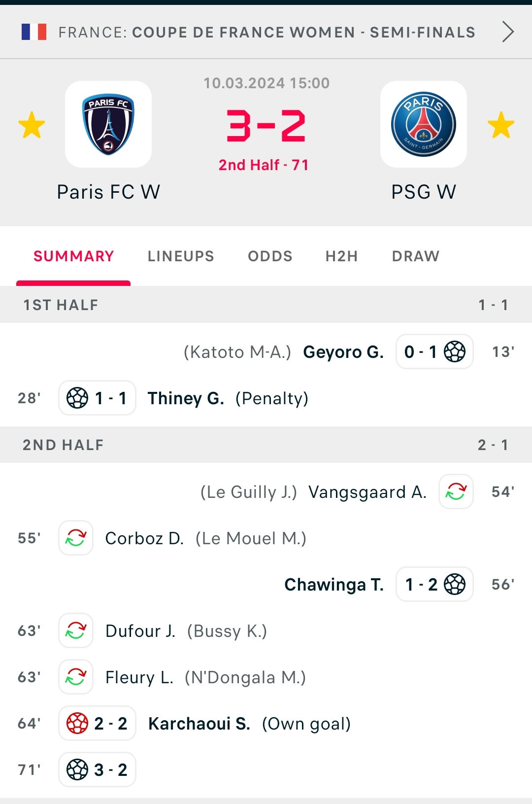Viewport: 532px width, 804px height.
Task: Expand Coupe de France Women league chevron
Action: pos(508,32)
